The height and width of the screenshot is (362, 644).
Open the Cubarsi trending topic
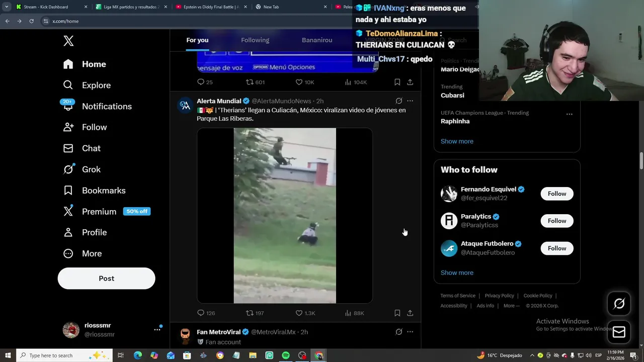(x=452, y=95)
